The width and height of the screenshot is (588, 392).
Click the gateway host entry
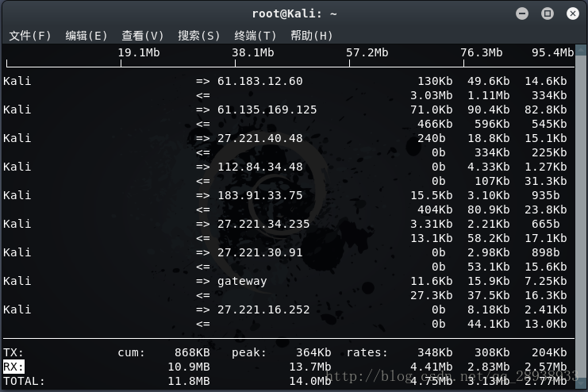tap(242, 282)
